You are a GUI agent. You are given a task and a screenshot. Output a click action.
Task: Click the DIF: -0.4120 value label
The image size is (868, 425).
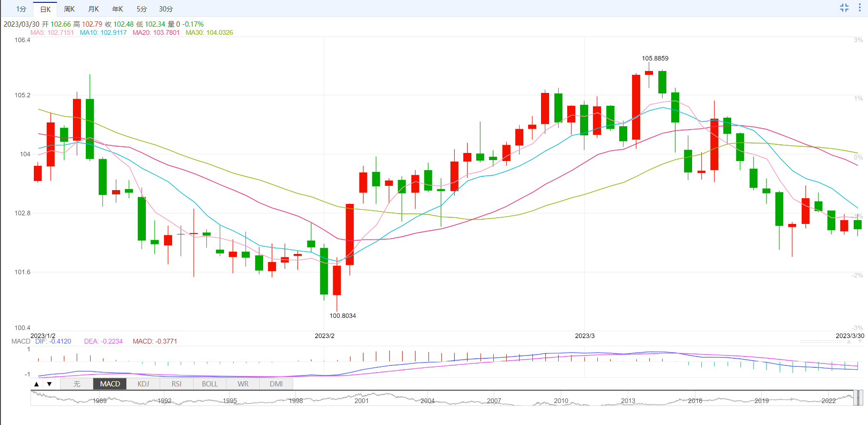click(53, 341)
